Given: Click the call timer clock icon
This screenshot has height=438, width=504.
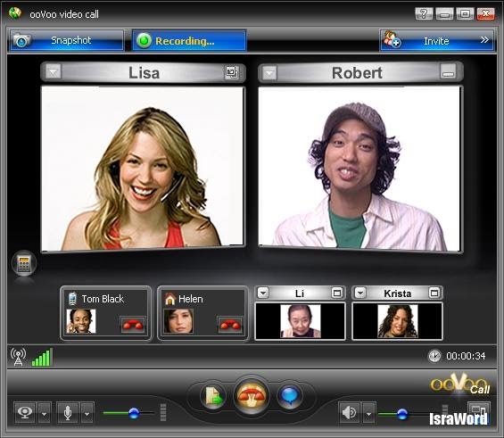Looking at the screenshot, I should click(434, 356).
